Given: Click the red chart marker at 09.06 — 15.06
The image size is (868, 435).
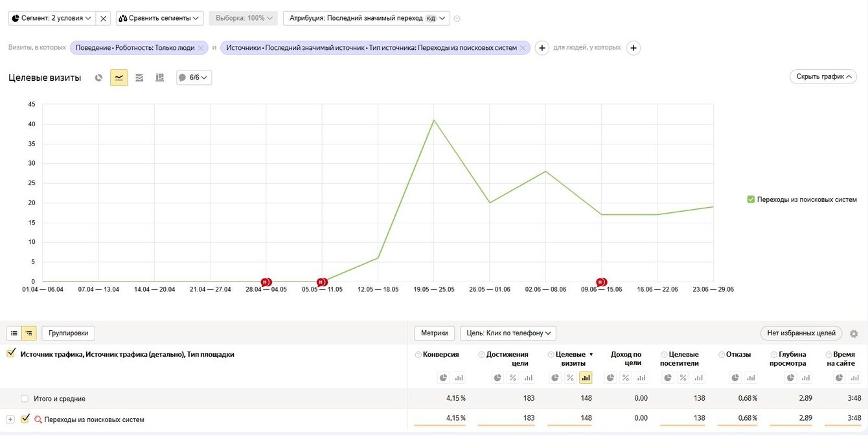Looking at the screenshot, I should [x=601, y=282].
